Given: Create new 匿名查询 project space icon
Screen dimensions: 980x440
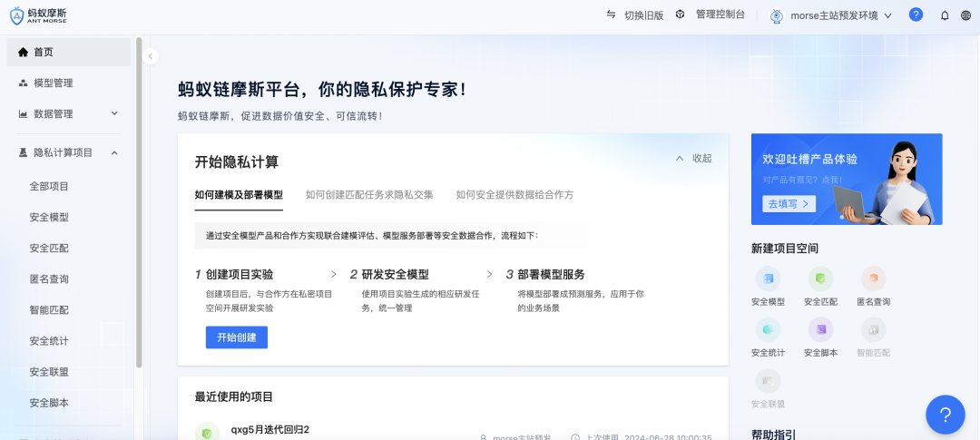Looking at the screenshot, I should tap(873, 279).
